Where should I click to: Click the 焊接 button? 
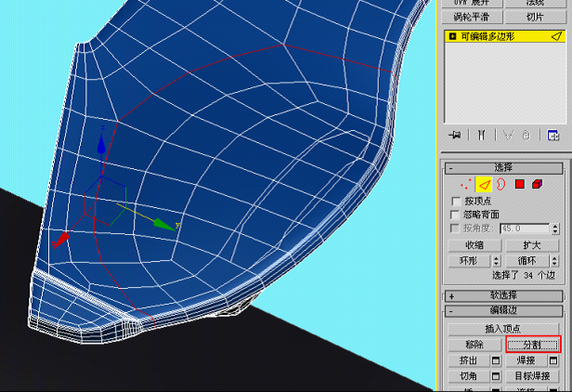[526, 360]
